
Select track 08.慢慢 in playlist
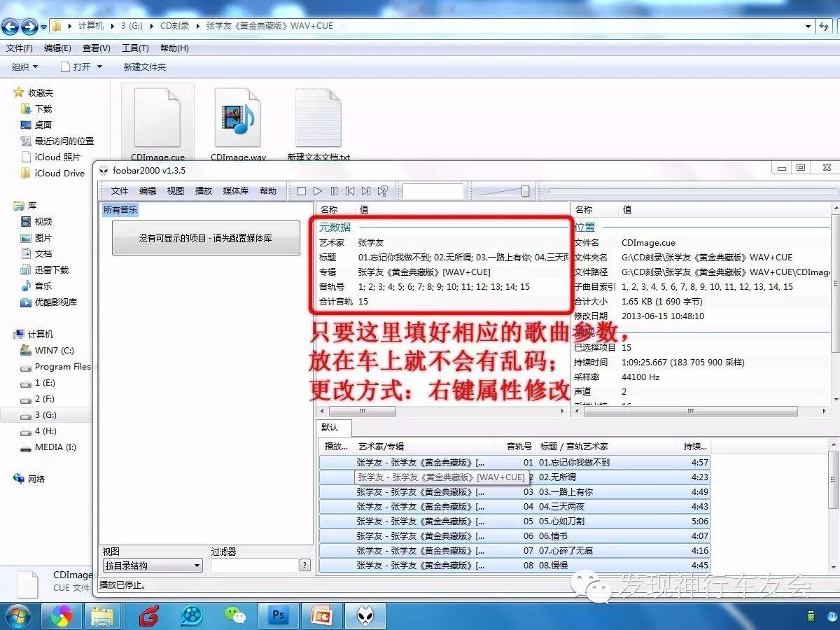pyautogui.click(x=514, y=565)
